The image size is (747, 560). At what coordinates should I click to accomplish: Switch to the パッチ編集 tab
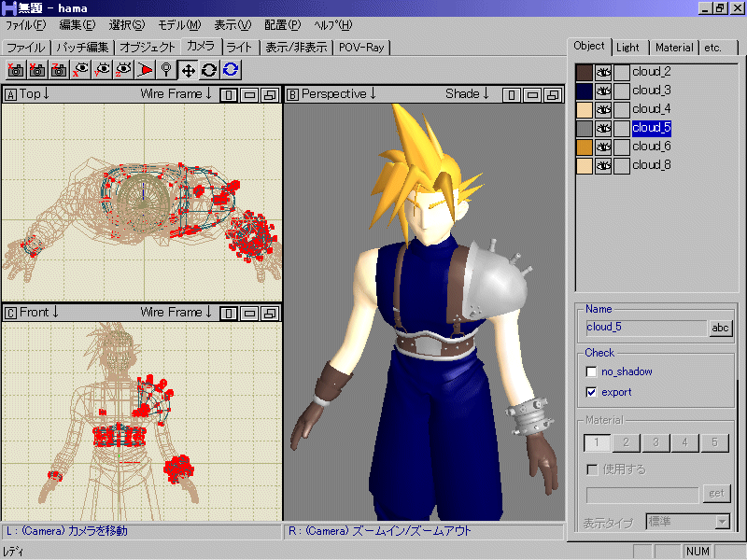pyautogui.click(x=83, y=48)
